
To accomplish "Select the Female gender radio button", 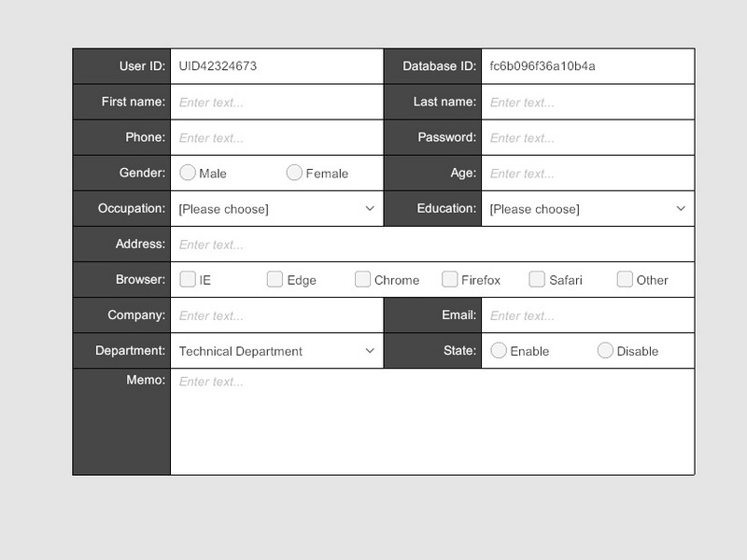I will pyautogui.click(x=294, y=173).
